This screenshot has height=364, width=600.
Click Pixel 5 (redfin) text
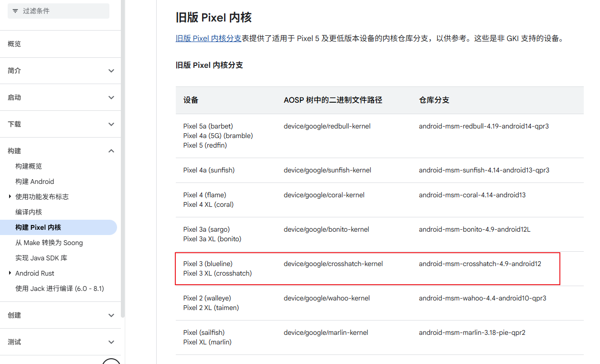(205, 145)
